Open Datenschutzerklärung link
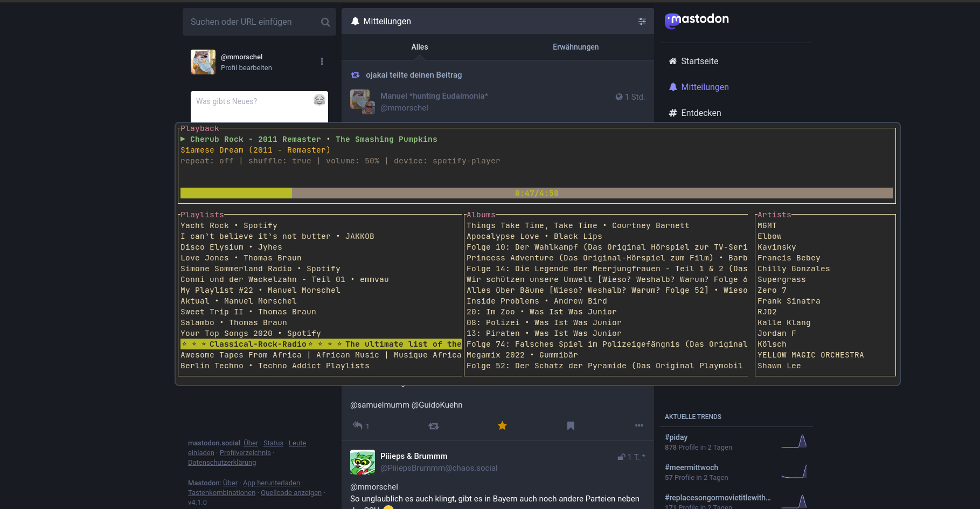This screenshot has width=980, height=509. pyautogui.click(x=222, y=463)
